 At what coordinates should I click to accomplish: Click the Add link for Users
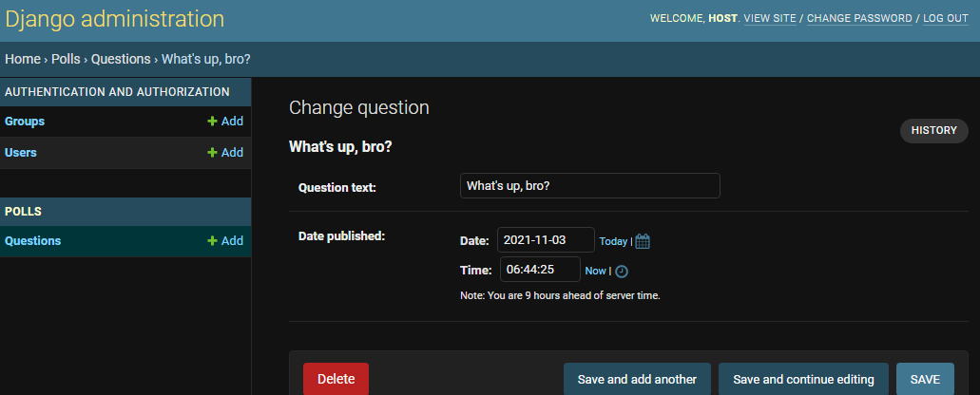[x=225, y=152]
